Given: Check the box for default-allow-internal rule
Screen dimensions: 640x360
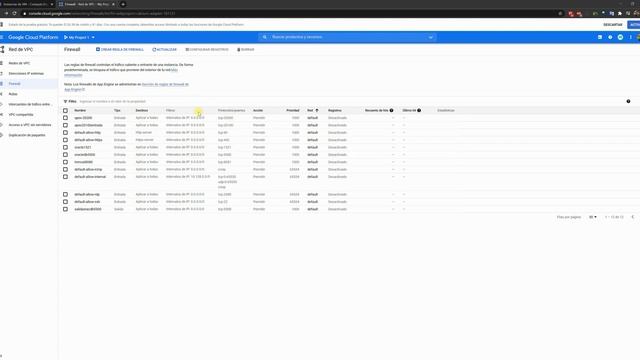Looking at the screenshot, I should pyautogui.click(x=65, y=177).
